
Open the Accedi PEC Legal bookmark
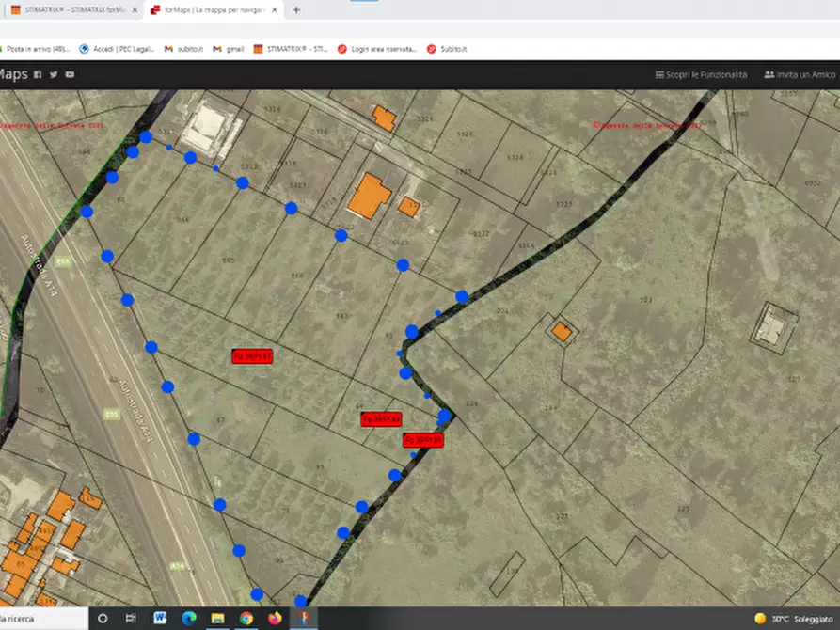point(117,49)
